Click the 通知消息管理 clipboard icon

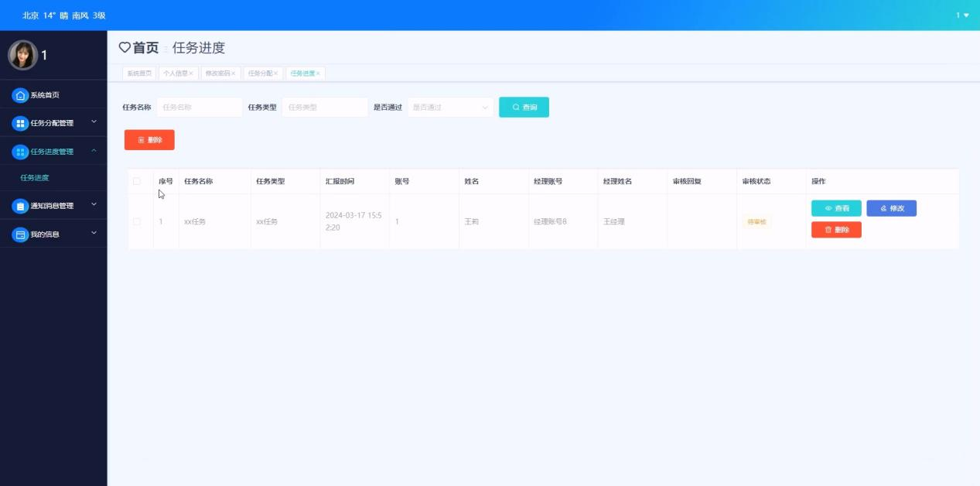coord(20,206)
